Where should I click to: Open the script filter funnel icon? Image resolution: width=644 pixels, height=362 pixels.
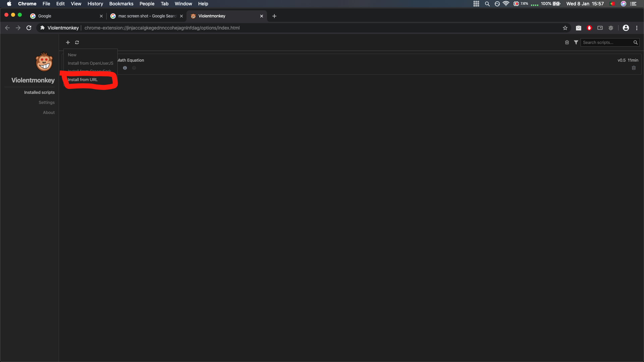pyautogui.click(x=576, y=43)
